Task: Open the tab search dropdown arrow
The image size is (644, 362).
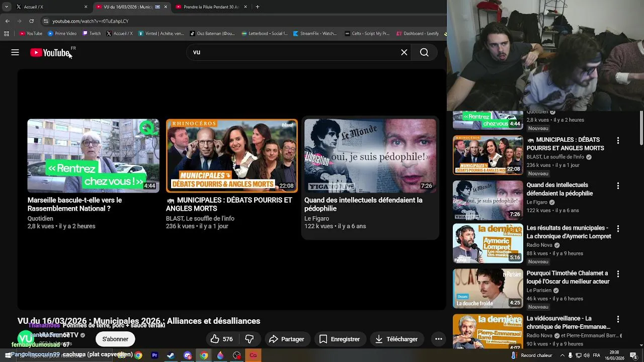Action: point(6,7)
